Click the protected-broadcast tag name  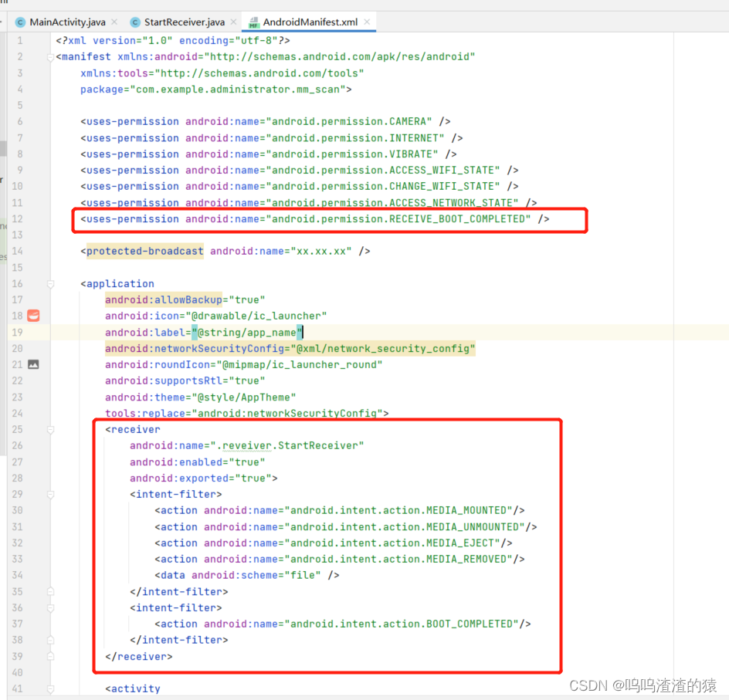coord(144,252)
